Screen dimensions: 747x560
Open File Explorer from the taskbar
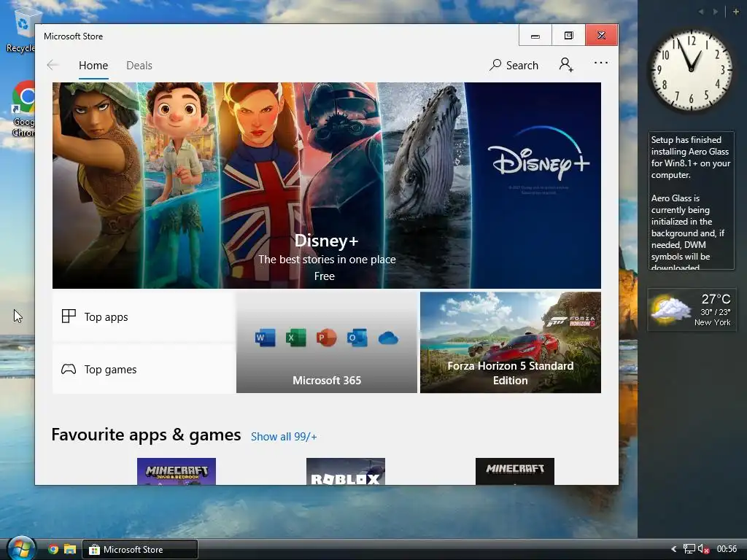70,549
